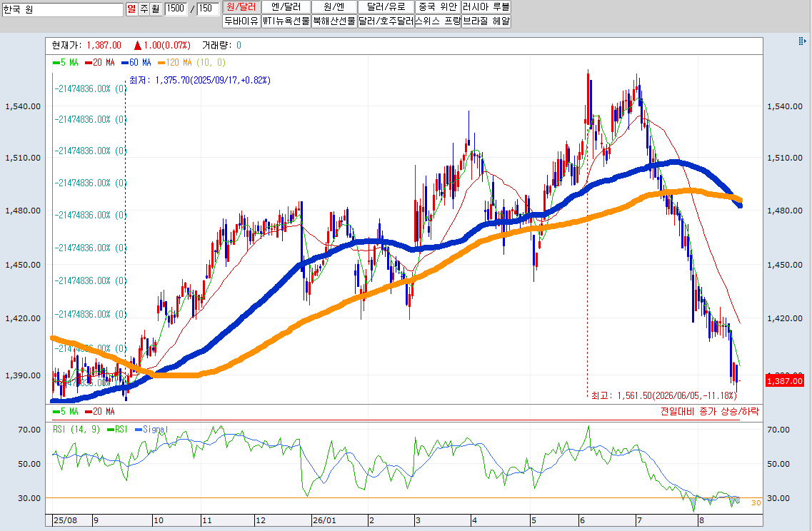Show the 브라질 헤알 chart
The width and height of the screenshot is (812, 531).
(486, 21)
